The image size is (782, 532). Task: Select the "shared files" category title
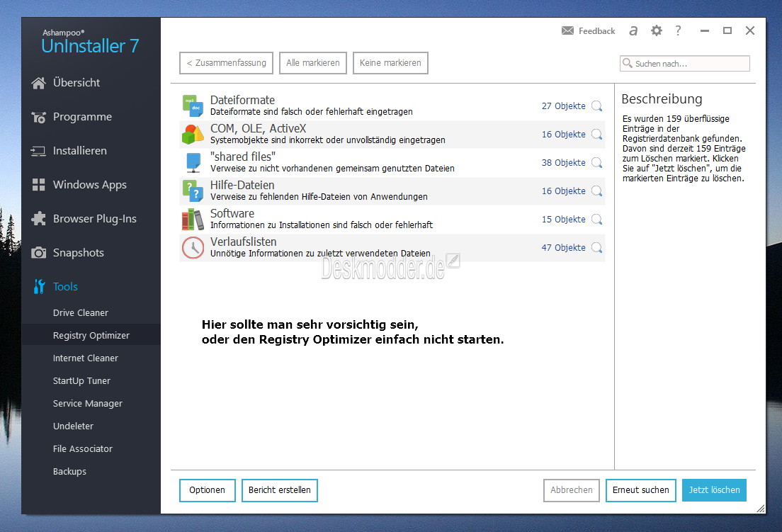tap(243, 157)
